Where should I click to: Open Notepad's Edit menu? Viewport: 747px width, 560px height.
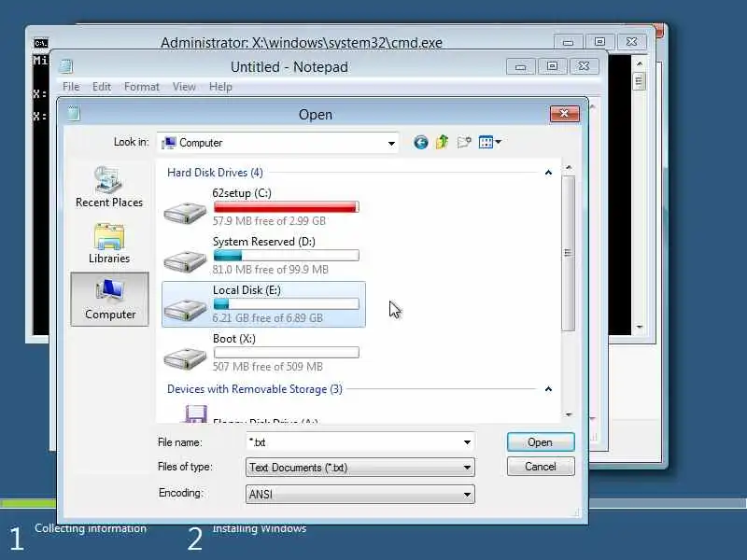pyautogui.click(x=102, y=87)
